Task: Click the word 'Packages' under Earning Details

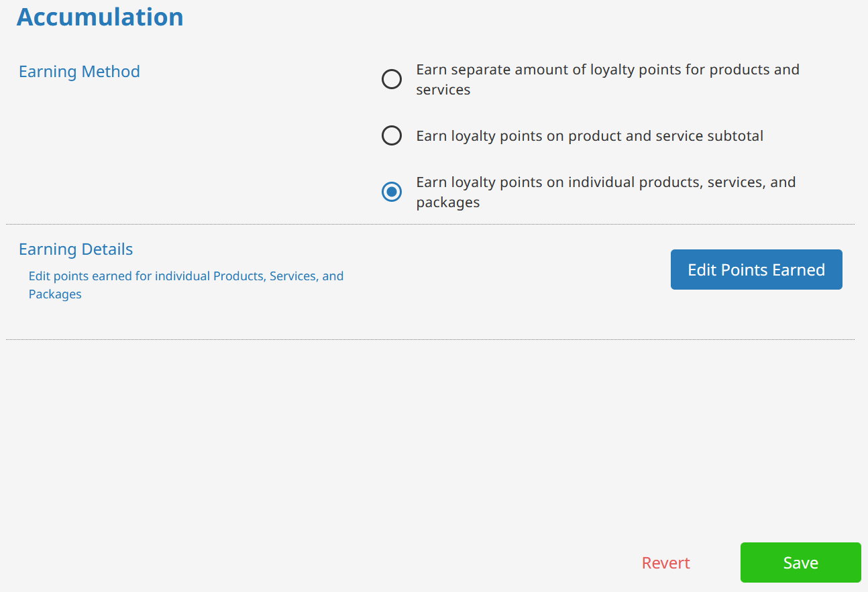Action: coord(55,294)
